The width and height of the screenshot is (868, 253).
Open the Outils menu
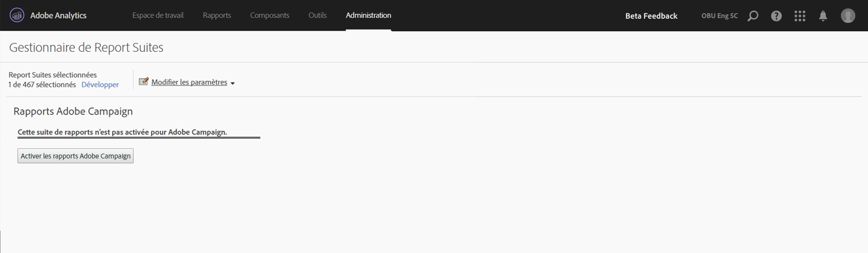click(x=317, y=16)
